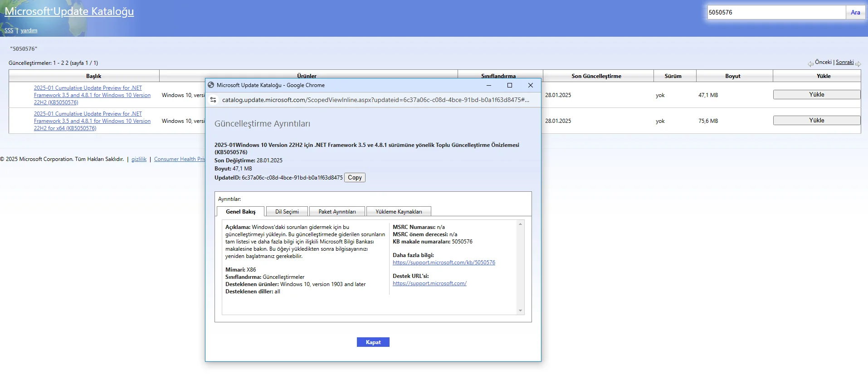This screenshot has width=868, height=384.
Task: Open the Paket Ayrıntıları tab
Action: [337, 212]
